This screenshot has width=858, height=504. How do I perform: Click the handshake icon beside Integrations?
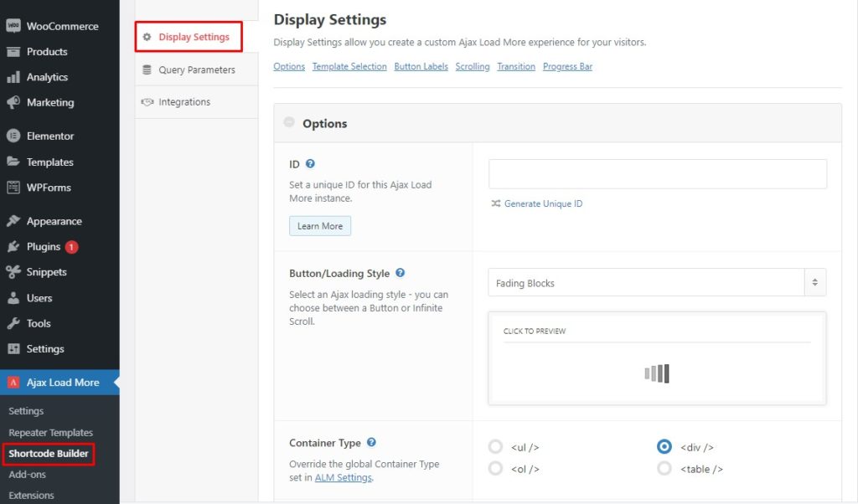(x=147, y=101)
